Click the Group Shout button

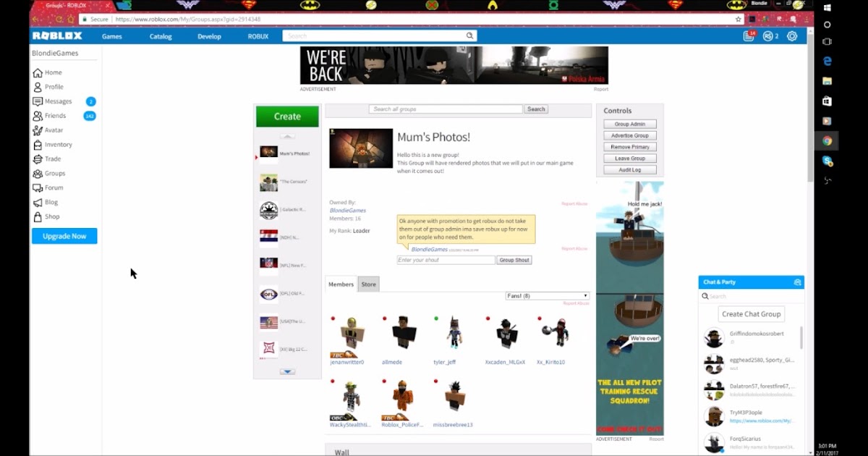pyautogui.click(x=514, y=260)
